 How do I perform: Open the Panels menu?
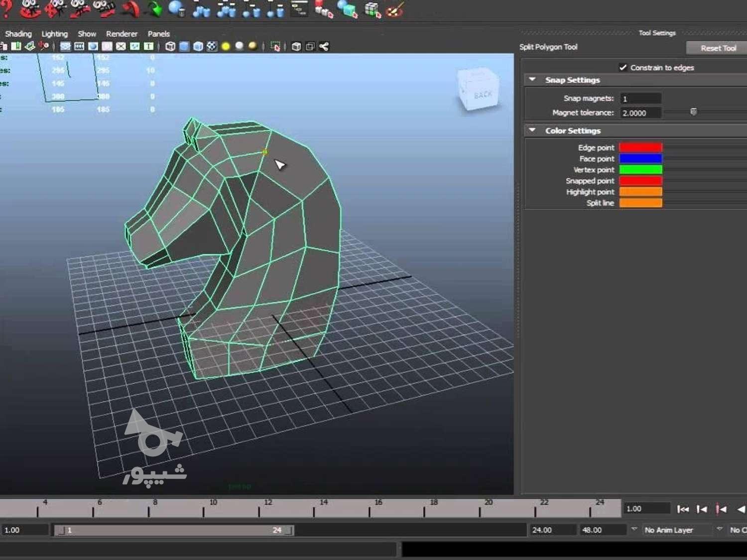158,34
